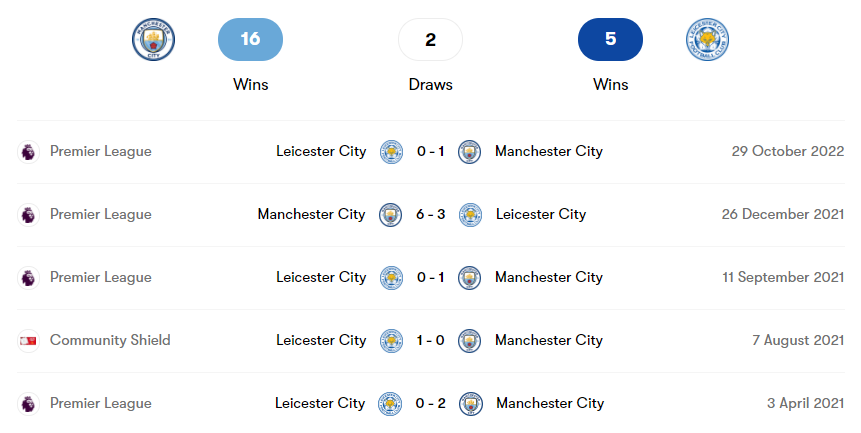The image size is (861, 433).
Task: Select the 16 wins badge for Manchester City
Action: (x=250, y=40)
